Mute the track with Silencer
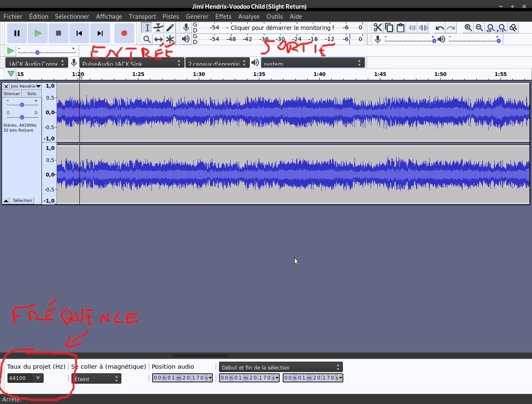Viewport: 532px width, 404px height. [12, 94]
